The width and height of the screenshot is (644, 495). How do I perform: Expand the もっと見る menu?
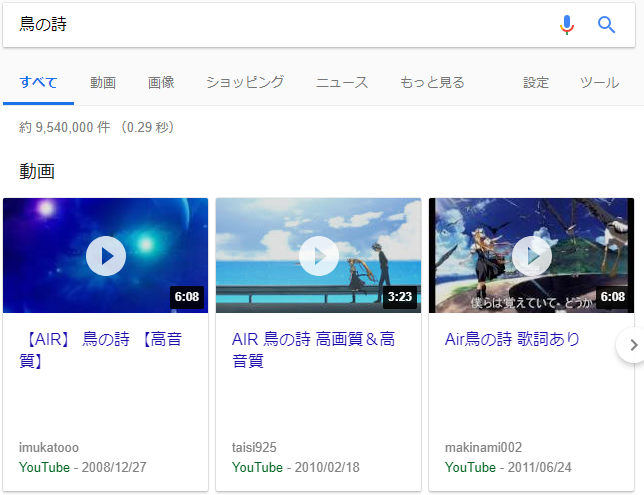tap(432, 83)
